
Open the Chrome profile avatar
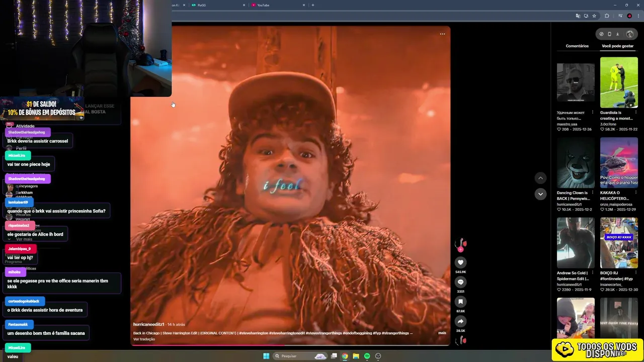629,16
